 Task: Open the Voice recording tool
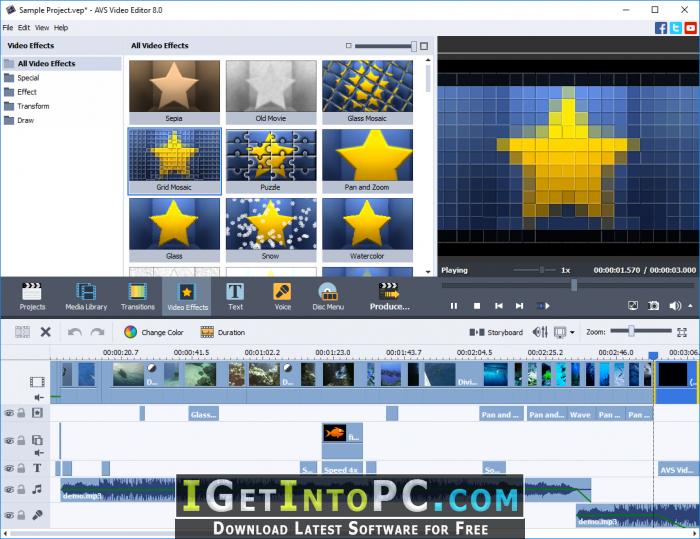pyautogui.click(x=283, y=297)
